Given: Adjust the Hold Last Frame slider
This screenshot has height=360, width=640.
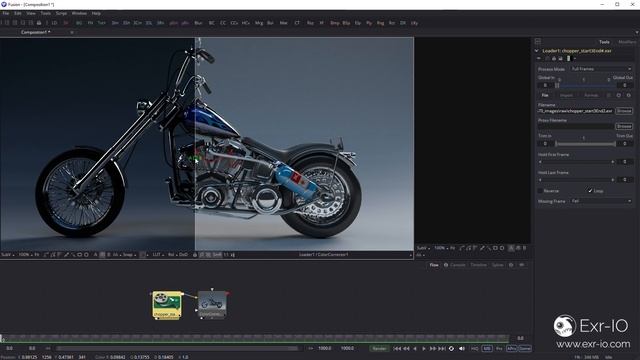Looking at the screenshot, I should [x=576, y=180].
